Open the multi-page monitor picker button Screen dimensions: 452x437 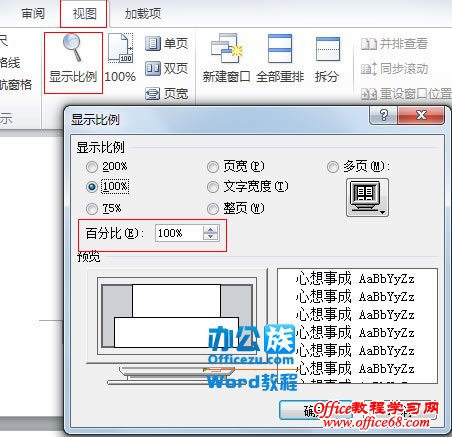point(367,198)
